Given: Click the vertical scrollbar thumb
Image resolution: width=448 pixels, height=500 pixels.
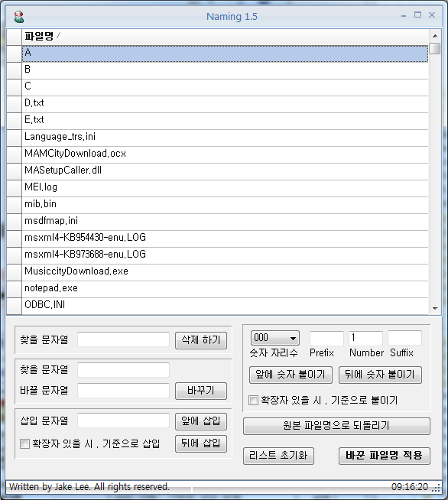Looking at the screenshot, I should (x=434, y=49).
